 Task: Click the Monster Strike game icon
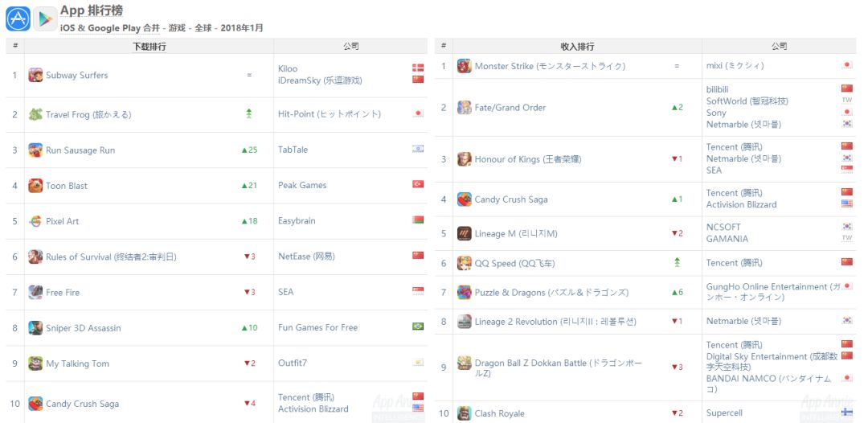(x=465, y=66)
